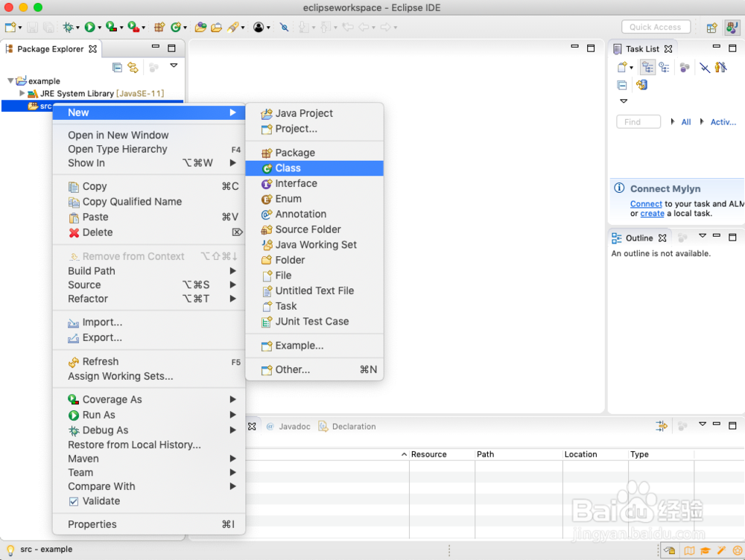
Task: Toggle Link with Editor in Package Explorer
Action: click(x=133, y=68)
